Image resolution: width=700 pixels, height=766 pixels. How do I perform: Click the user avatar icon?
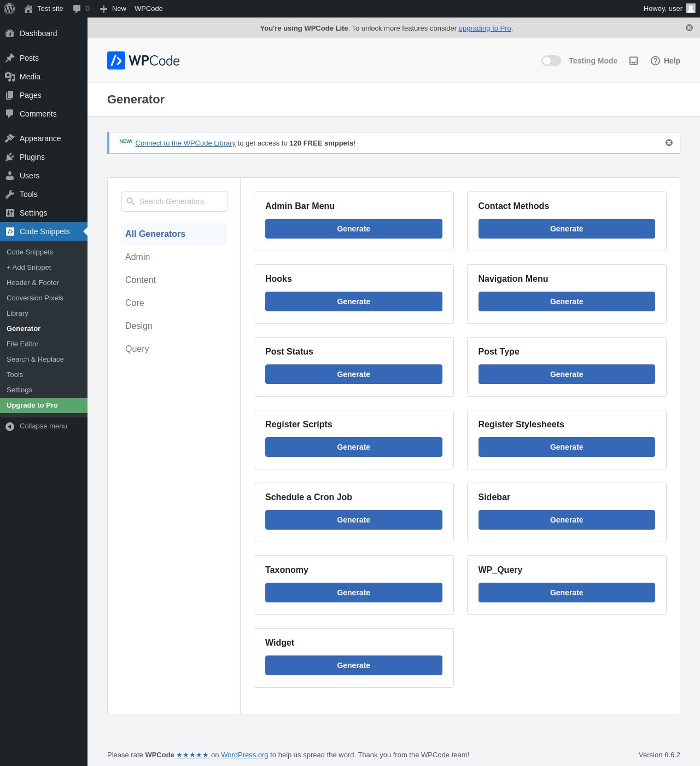(x=691, y=9)
